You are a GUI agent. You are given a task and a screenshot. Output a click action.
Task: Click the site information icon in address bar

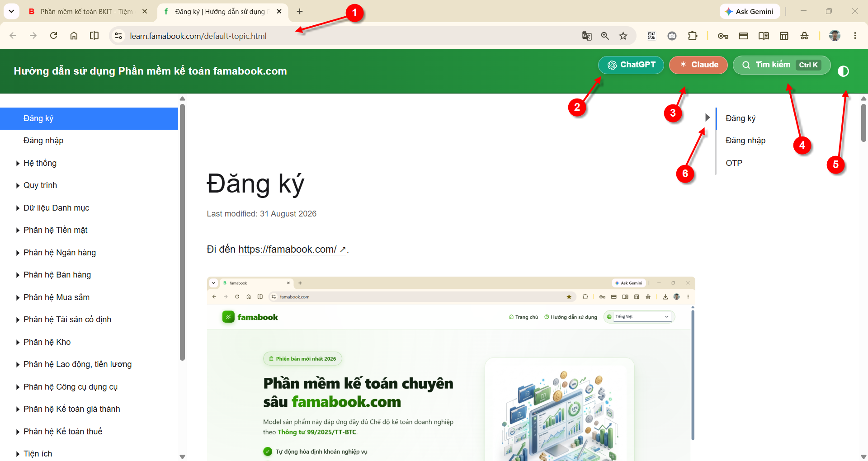click(118, 36)
